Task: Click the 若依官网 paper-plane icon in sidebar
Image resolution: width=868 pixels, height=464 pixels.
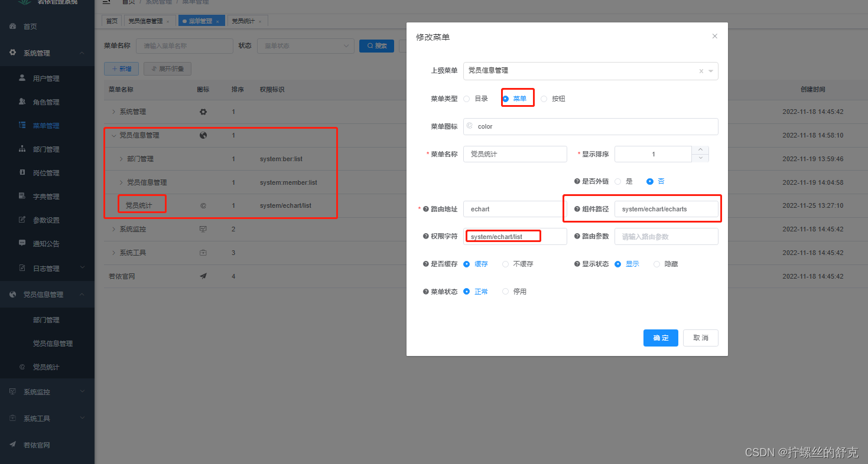Action: click(x=13, y=445)
